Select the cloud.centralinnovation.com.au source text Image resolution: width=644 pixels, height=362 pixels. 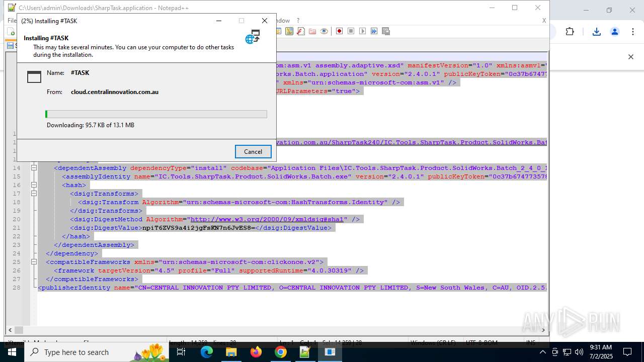115,92
